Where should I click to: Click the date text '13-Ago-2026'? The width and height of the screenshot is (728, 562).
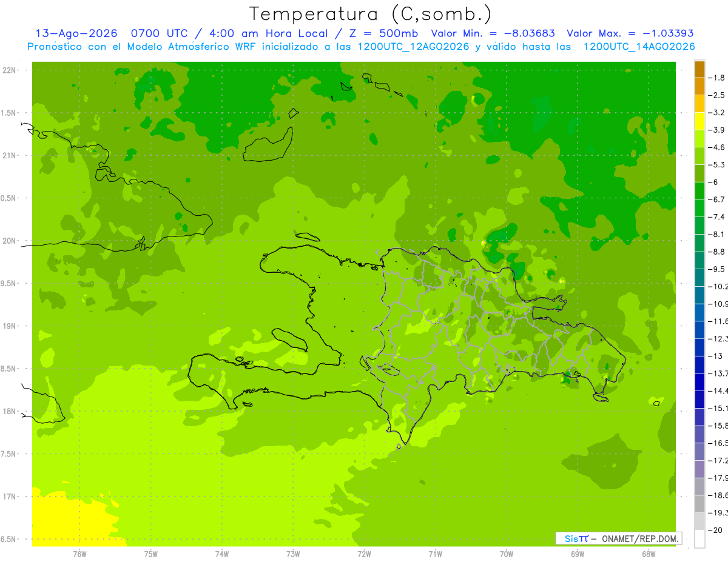pos(76,33)
